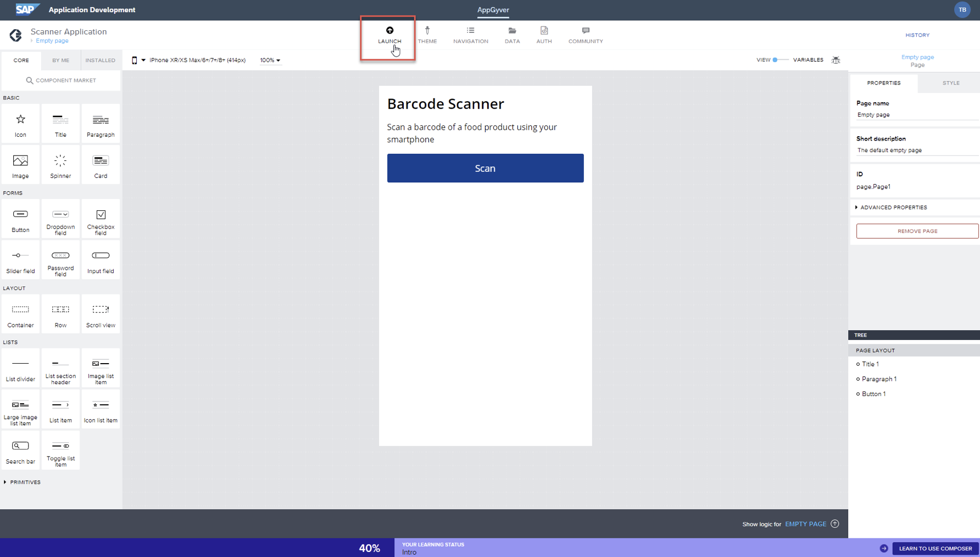The width and height of the screenshot is (980, 557).
Task: Select the Search bar component
Action: pyautogui.click(x=20, y=450)
